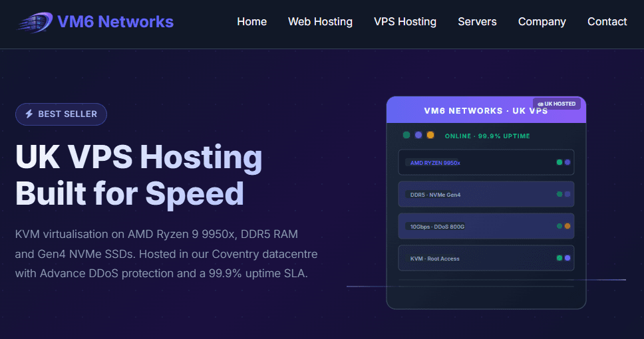The height and width of the screenshot is (339, 644).
Task: Click the lightning bolt icon in the BEST SELLER badge
Action: (x=29, y=114)
